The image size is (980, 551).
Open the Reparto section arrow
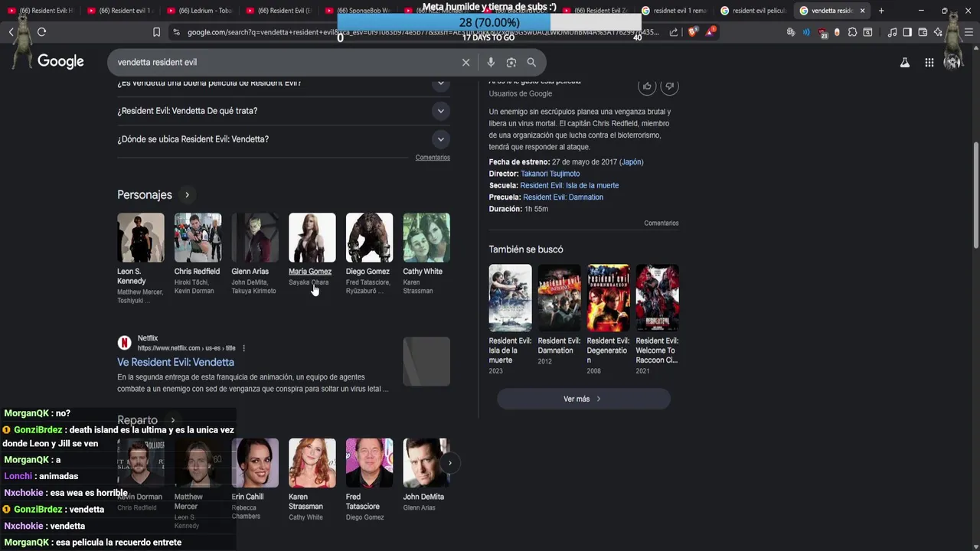click(x=173, y=420)
